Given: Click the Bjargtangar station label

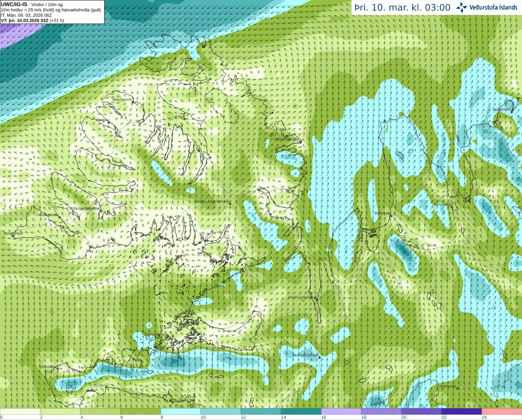Looking at the screenshot, I should pyautogui.click(x=13, y=233).
